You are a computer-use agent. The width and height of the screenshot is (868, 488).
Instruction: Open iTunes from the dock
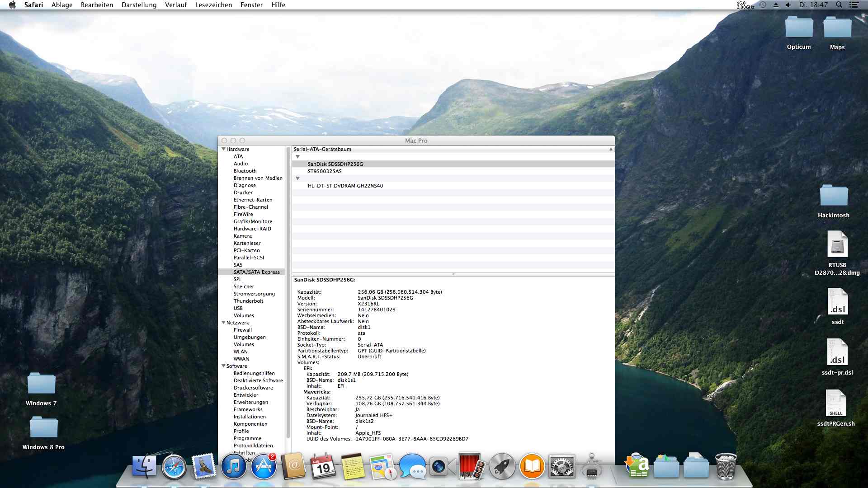(233, 467)
